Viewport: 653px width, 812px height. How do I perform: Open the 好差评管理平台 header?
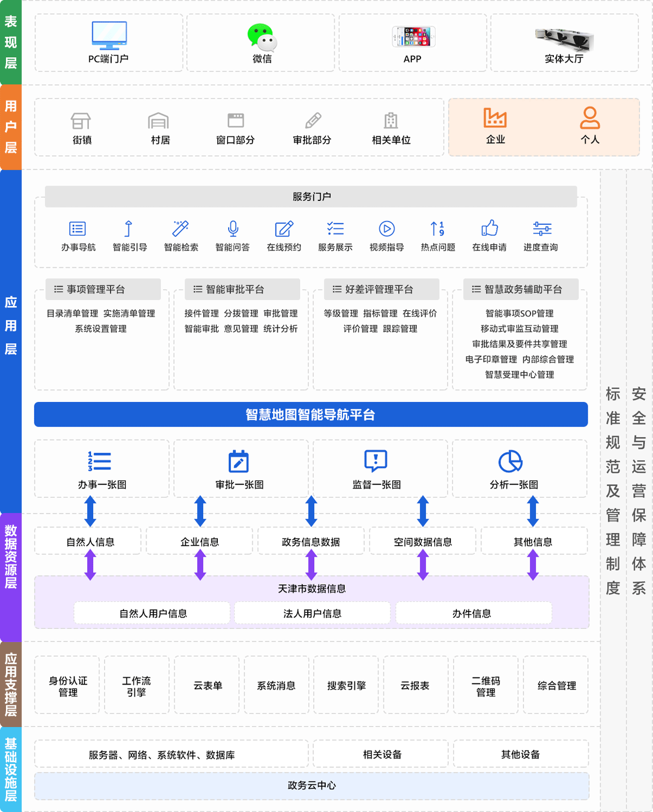pos(382,289)
